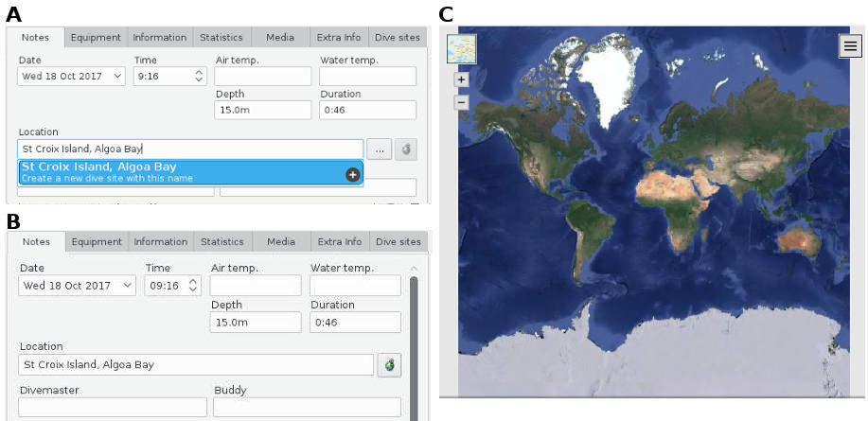Click the Time stepper arrows in panel A
Screen dimensions: 868x421
pos(199,77)
